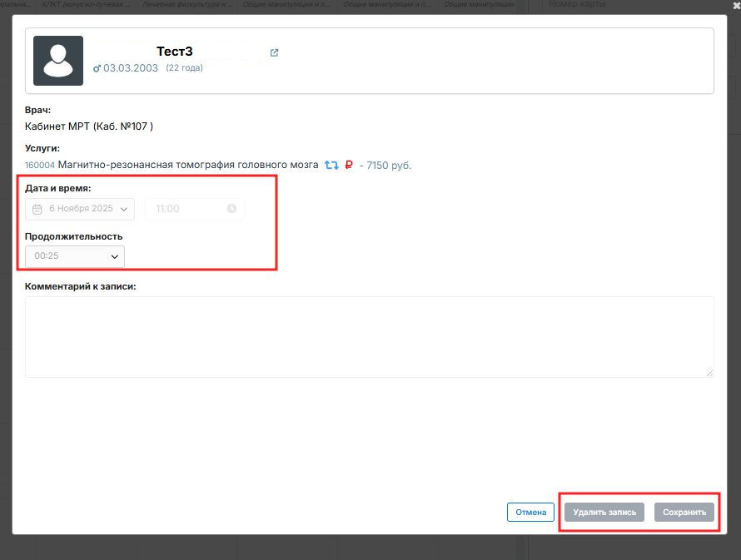Open the Продолжительность 00:25 dropdown

[x=75, y=256]
